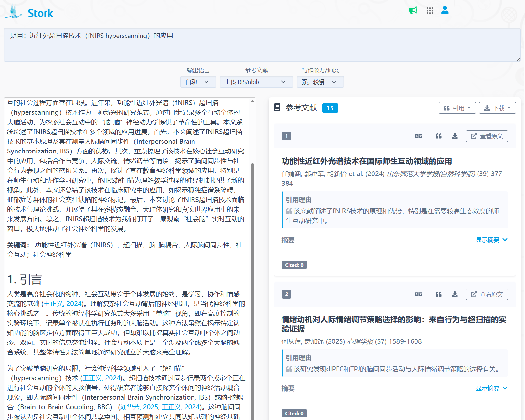Click the Stork logo in the header
This screenshot has width=525, height=420.
click(28, 13)
